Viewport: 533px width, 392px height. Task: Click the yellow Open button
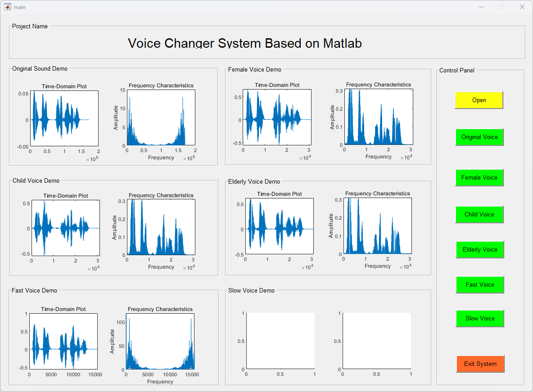pyautogui.click(x=479, y=100)
